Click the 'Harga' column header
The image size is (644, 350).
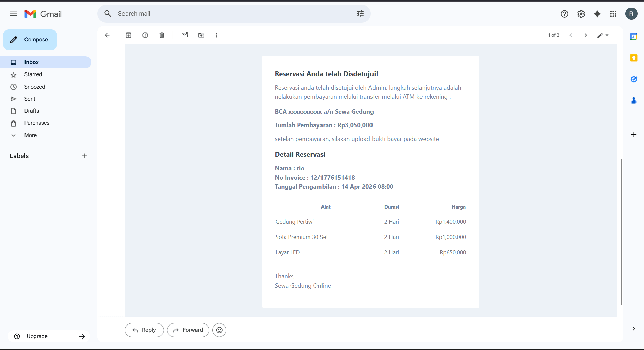point(458,207)
